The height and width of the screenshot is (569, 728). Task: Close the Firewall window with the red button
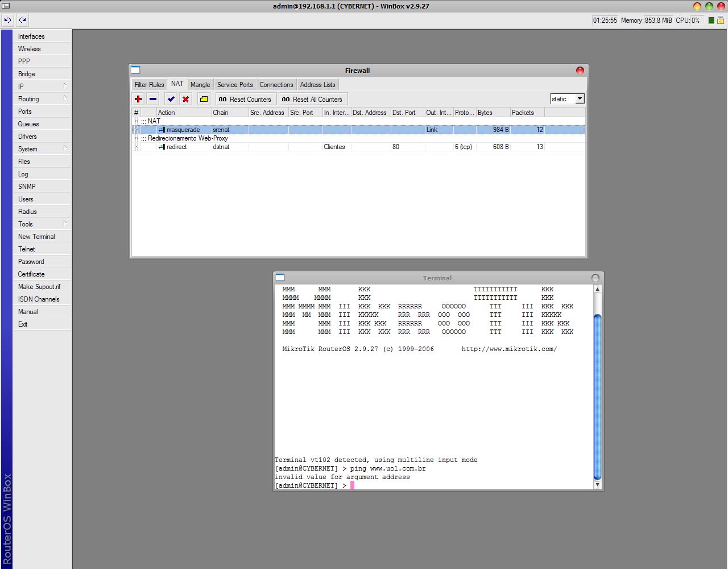point(580,71)
